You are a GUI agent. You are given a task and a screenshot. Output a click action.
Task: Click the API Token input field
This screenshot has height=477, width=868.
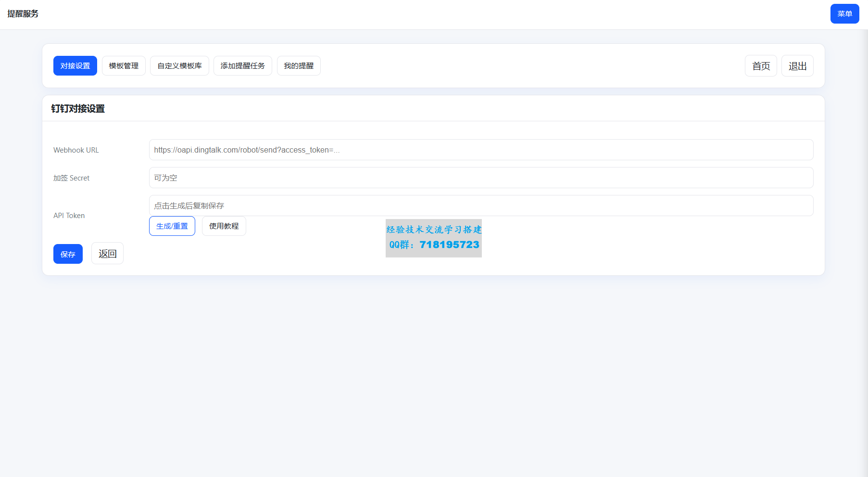tap(481, 206)
